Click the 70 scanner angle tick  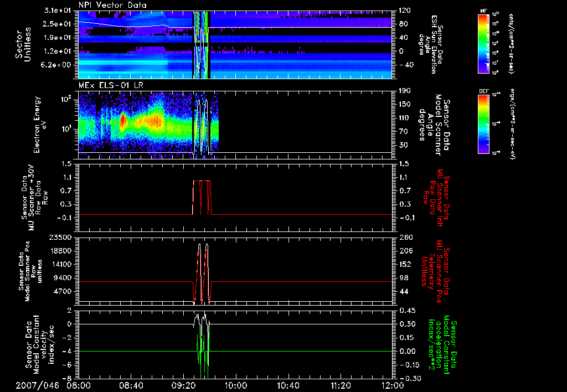pyautogui.click(x=403, y=131)
